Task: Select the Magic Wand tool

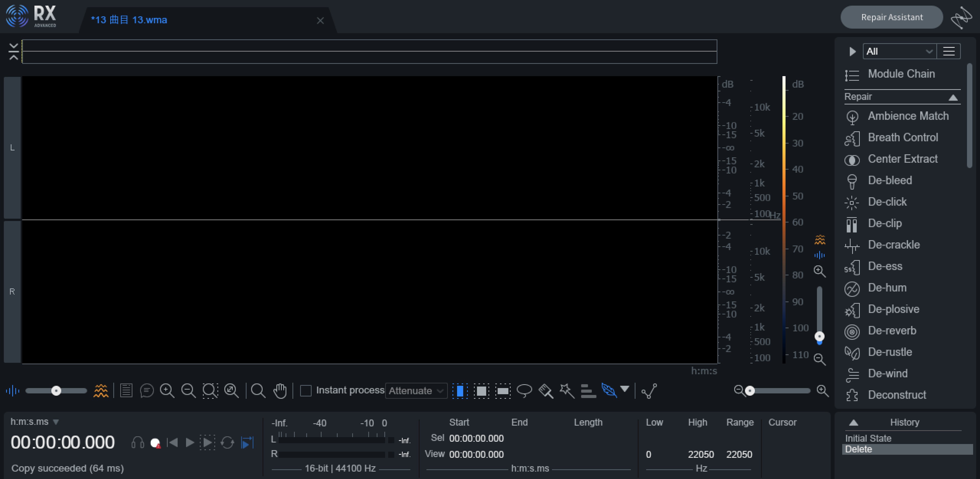Action: click(x=567, y=391)
